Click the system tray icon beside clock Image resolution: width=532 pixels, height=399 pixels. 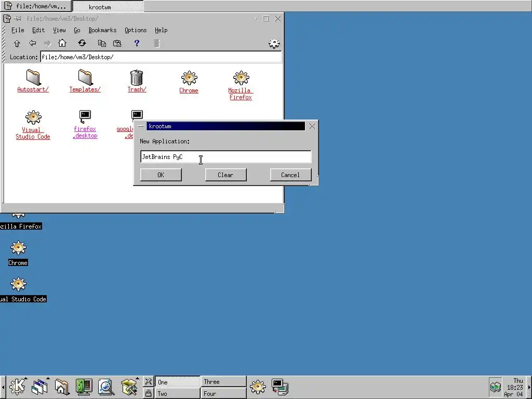[495, 387]
